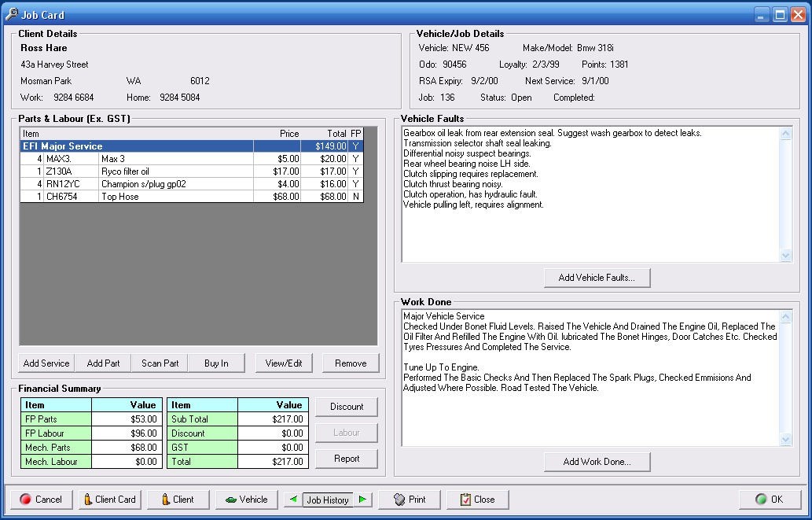The height and width of the screenshot is (520, 812).
Task: Click the FP column header
Action: (x=355, y=133)
